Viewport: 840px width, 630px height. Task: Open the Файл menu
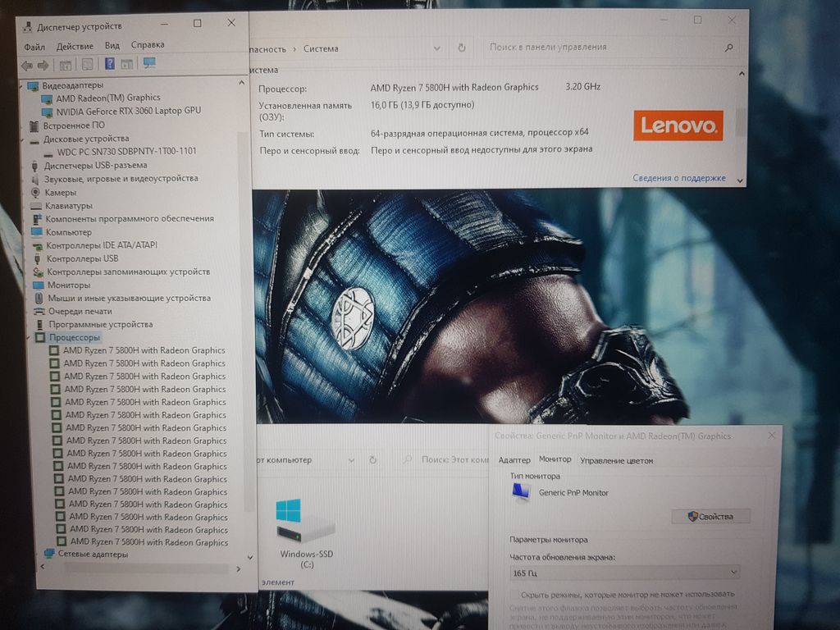click(x=34, y=47)
